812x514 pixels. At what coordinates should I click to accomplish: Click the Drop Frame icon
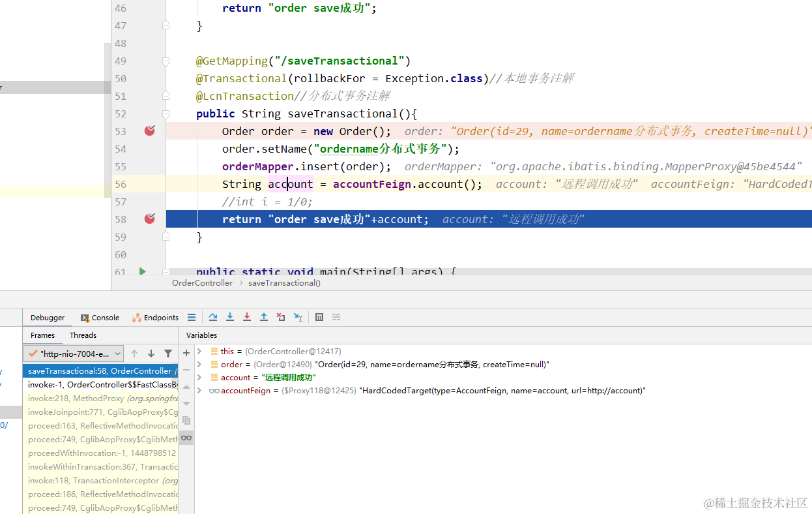pyautogui.click(x=281, y=317)
